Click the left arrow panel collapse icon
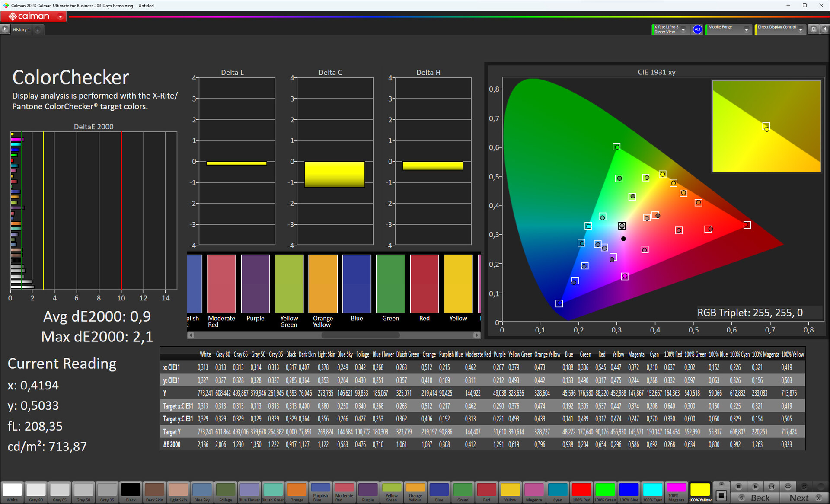The width and height of the screenshot is (830, 504). pos(824,29)
